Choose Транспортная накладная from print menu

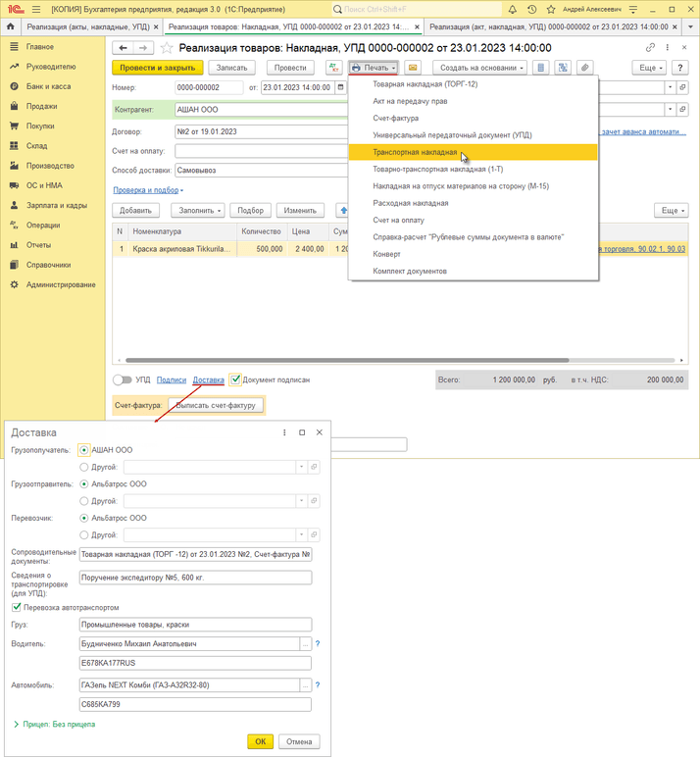(415, 153)
